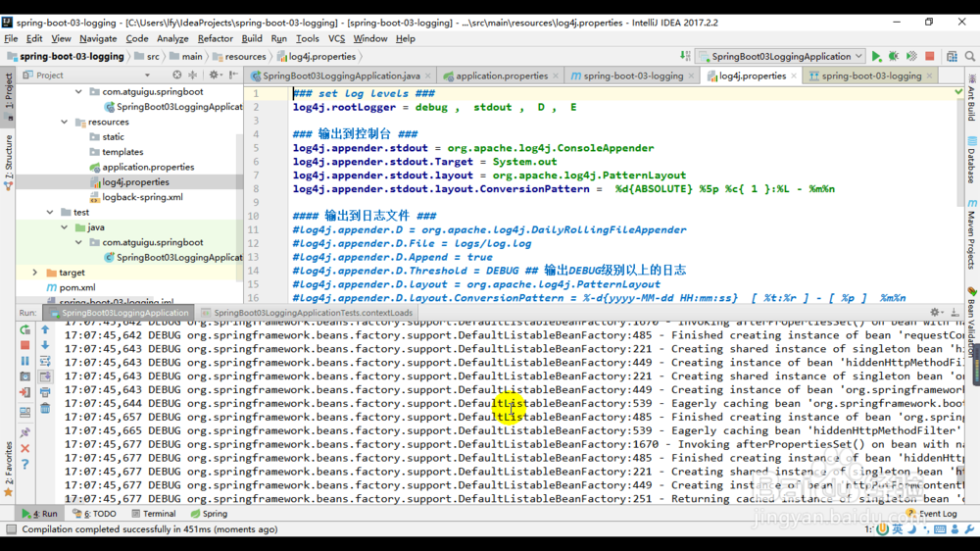The image size is (980, 551).
Task: Open the Spring tool window
Action: (x=210, y=514)
